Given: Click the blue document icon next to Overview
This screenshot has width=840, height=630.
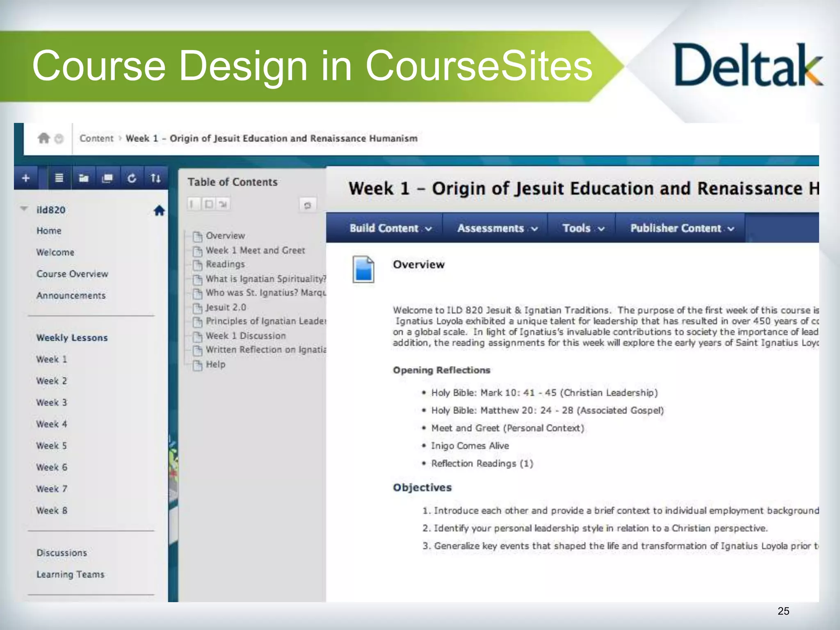Looking at the screenshot, I should pos(363,269).
